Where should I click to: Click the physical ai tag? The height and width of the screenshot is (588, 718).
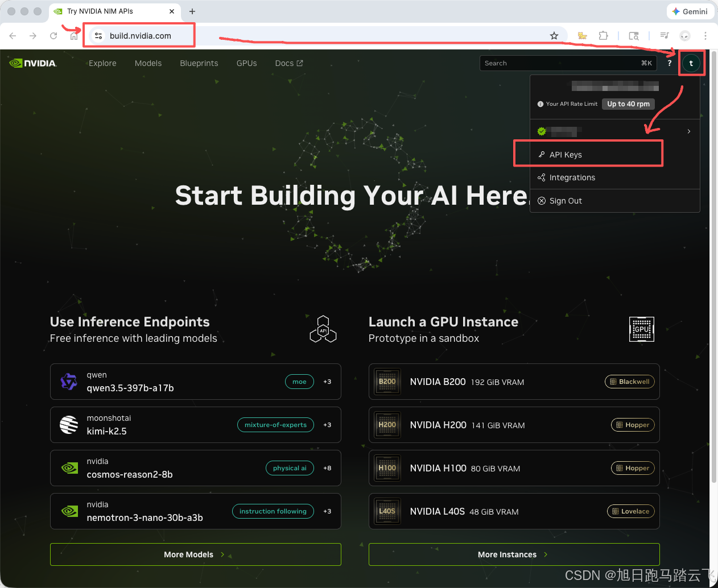290,468
